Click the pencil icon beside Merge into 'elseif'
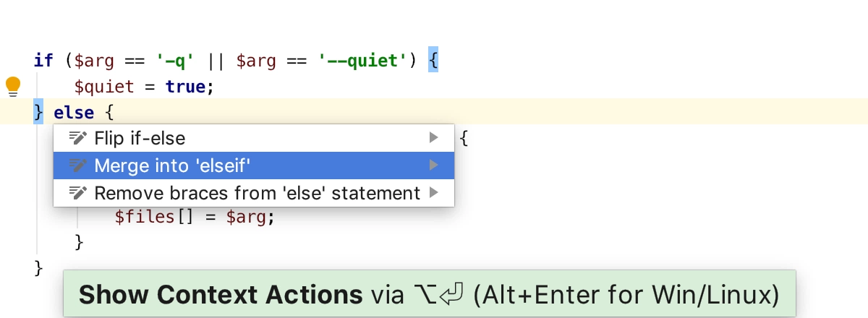The width and height of the screenshot is (868, 318). tap(77, 166)
